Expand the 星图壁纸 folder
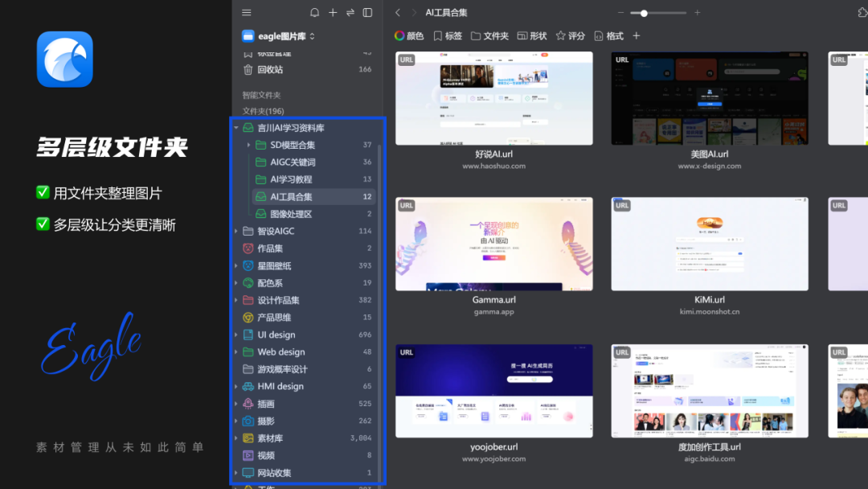 tap(236, 266)
